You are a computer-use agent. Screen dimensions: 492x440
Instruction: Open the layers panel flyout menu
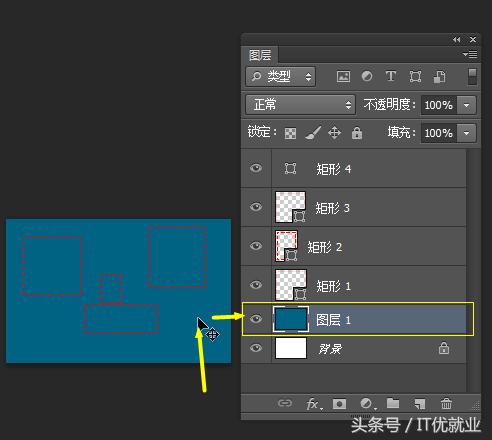470,54
